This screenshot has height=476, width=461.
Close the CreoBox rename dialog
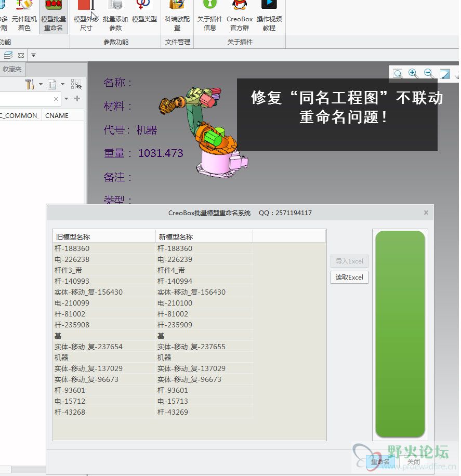click(x=426, y=213)
